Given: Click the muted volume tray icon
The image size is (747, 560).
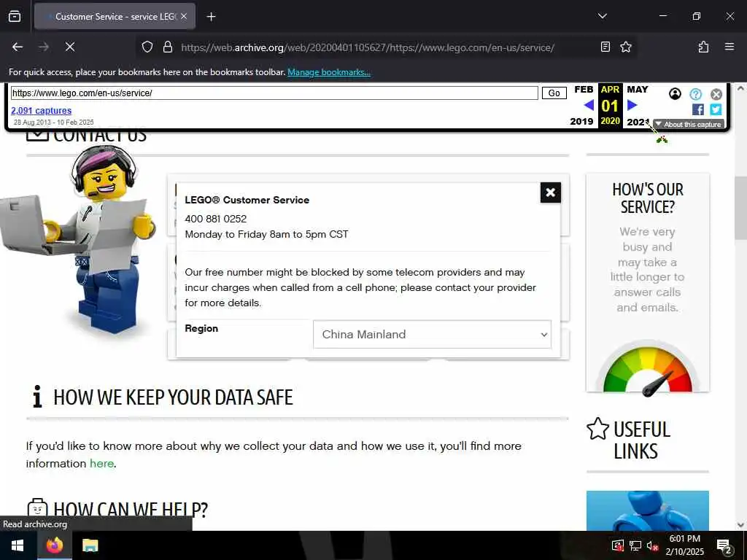Looking at the screenshot, I should tap(652, 545).
